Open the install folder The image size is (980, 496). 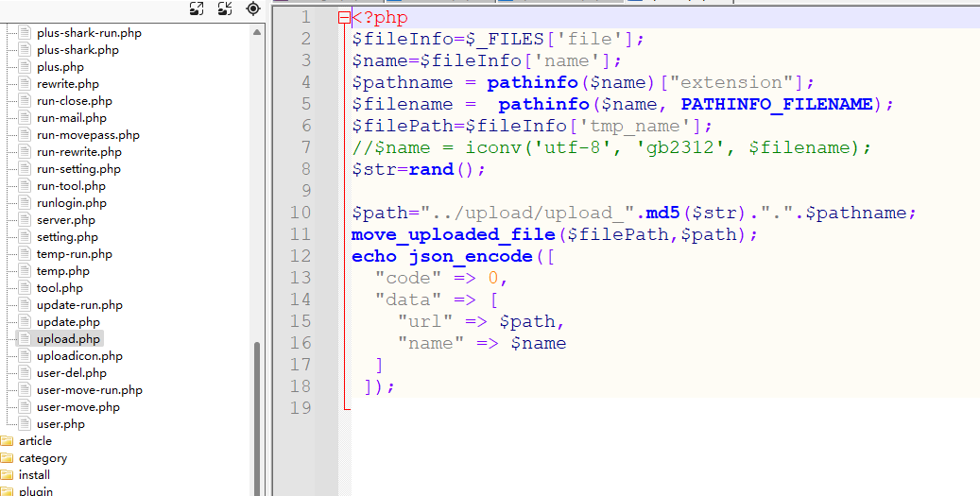pyautogui.click(x=34, y=475)
